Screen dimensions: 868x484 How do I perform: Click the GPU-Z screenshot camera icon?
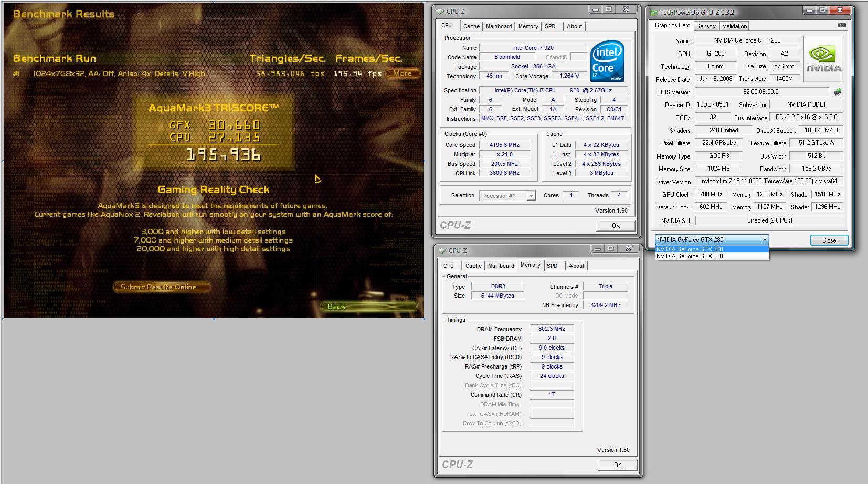click(x=841, y=25)
